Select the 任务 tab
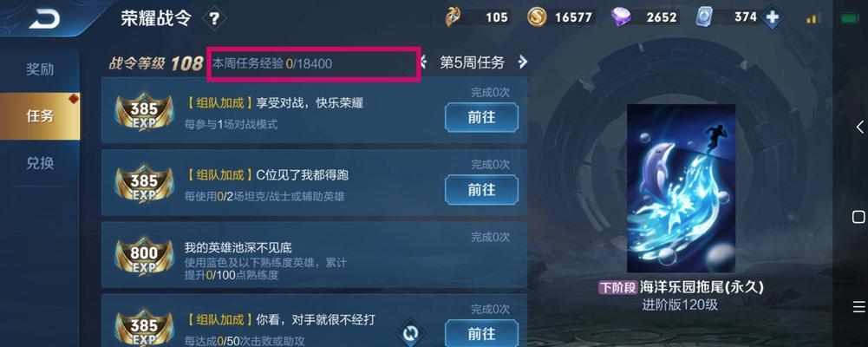 pyautogui.click(x=40, y=116)
